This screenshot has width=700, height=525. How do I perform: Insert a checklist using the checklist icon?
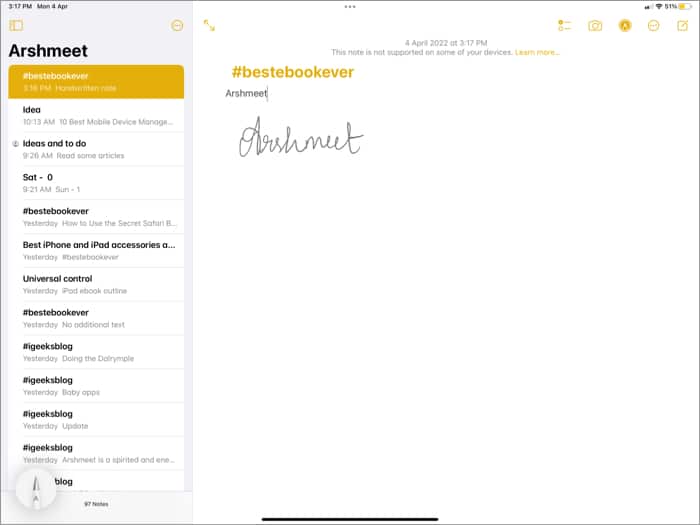[564, 25]
